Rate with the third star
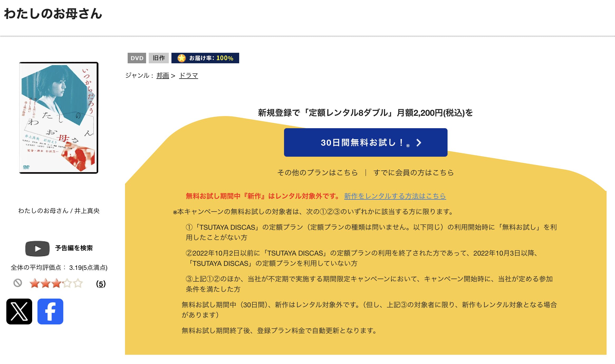Viewport: 615px width, 364px height. (56, 284)
